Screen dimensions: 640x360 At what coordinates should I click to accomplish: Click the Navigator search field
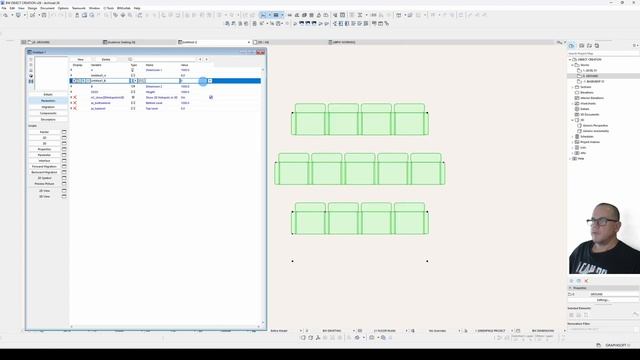[x=602, y=53]
